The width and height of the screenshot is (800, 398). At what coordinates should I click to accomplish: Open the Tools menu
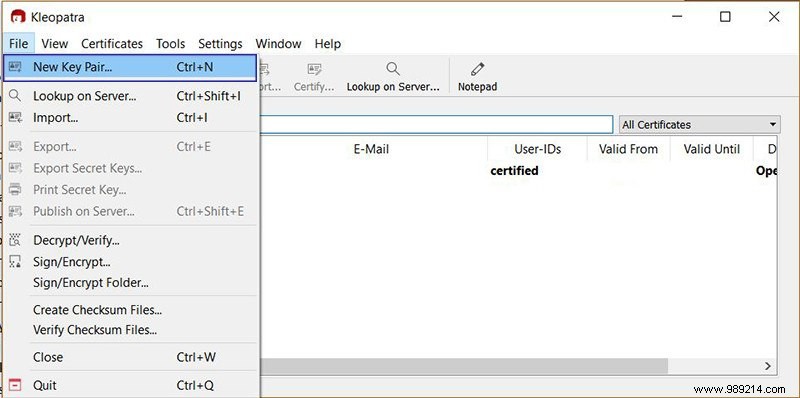(170, 44)
